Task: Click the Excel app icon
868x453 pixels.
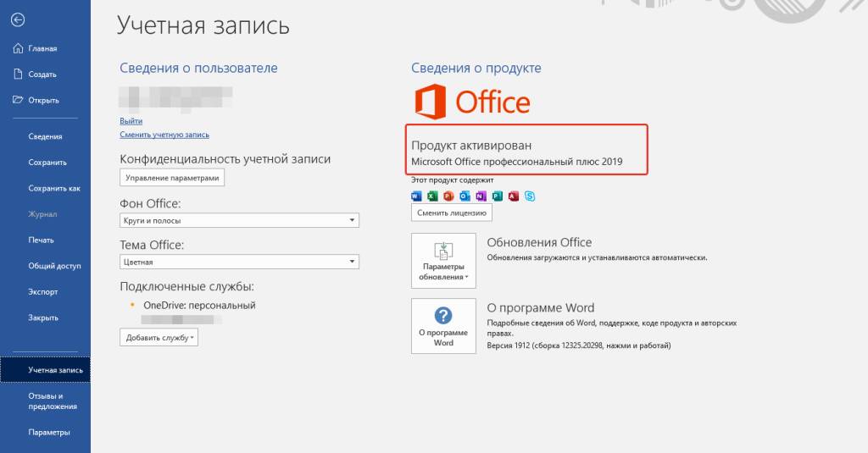Action: [x=432, y=196]
